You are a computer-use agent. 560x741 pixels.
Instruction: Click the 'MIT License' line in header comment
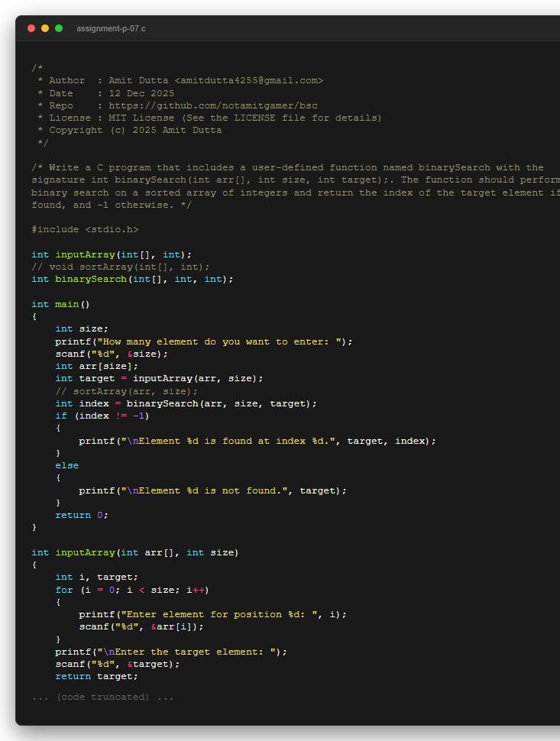point(209,118)
